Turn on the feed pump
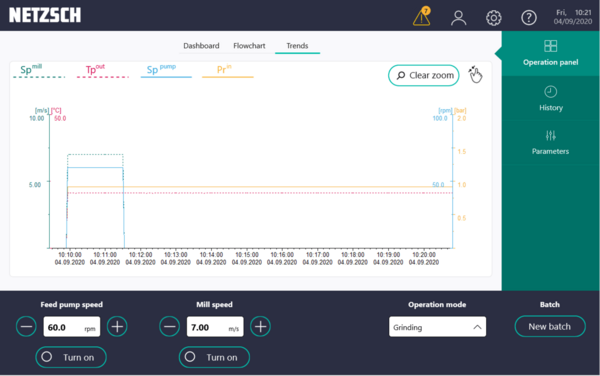 (x=71, y=357)
